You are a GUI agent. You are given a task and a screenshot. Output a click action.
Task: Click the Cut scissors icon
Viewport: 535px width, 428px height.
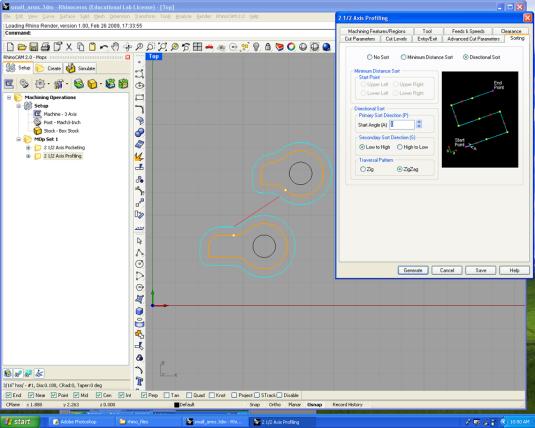tap(69, 46)
